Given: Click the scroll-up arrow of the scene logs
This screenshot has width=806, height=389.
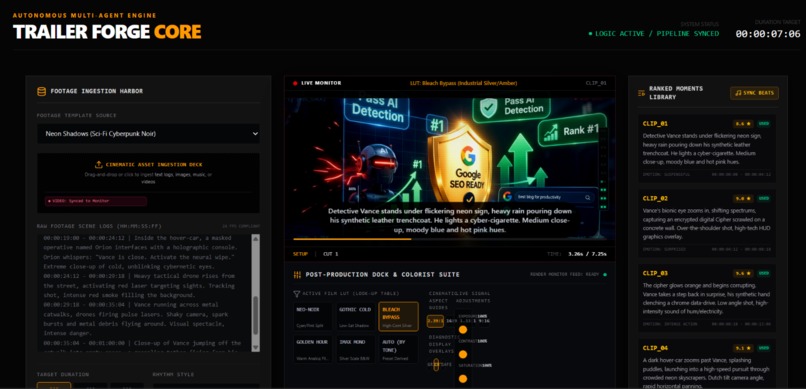Looking at the screenshot, I should 255,238.
